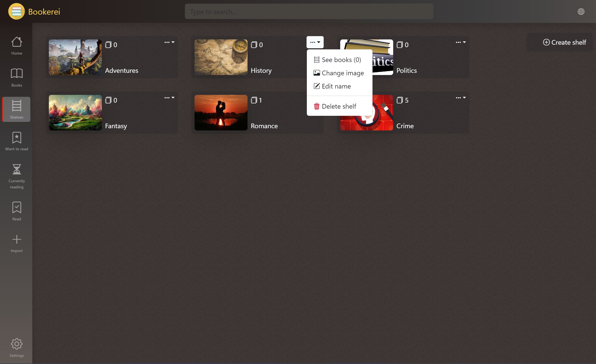Viewport: 596px width, 364px height.
Task: Expand the Politics shelf options dropdown
Action: pos(461,42)
